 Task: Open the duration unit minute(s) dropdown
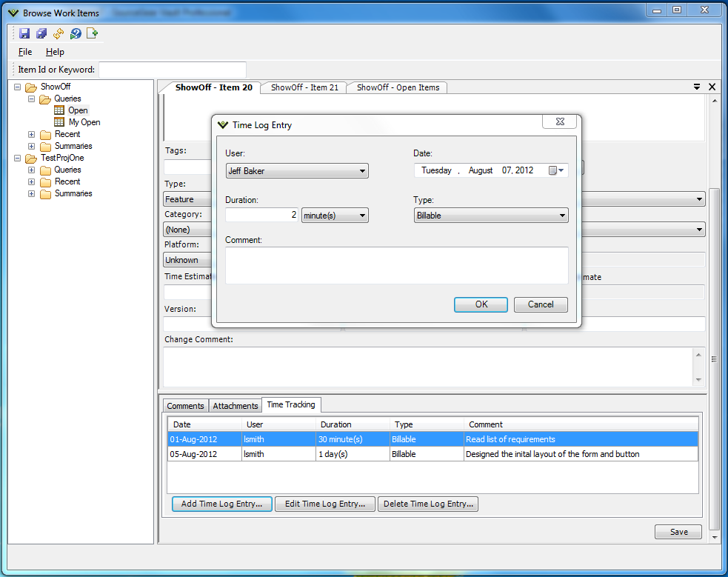coord(335,216)
